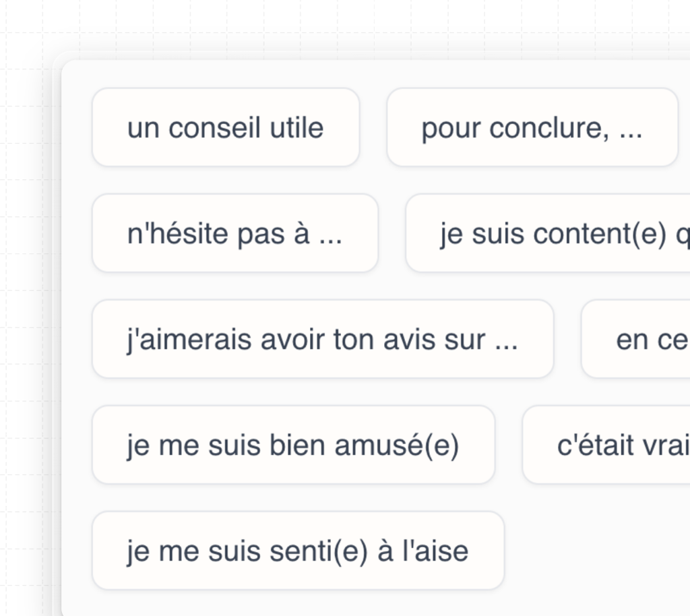Select the phrase meaning 'I felt comfortable'
This screenshot has width=690, height=616.
[x=298, y=551]
